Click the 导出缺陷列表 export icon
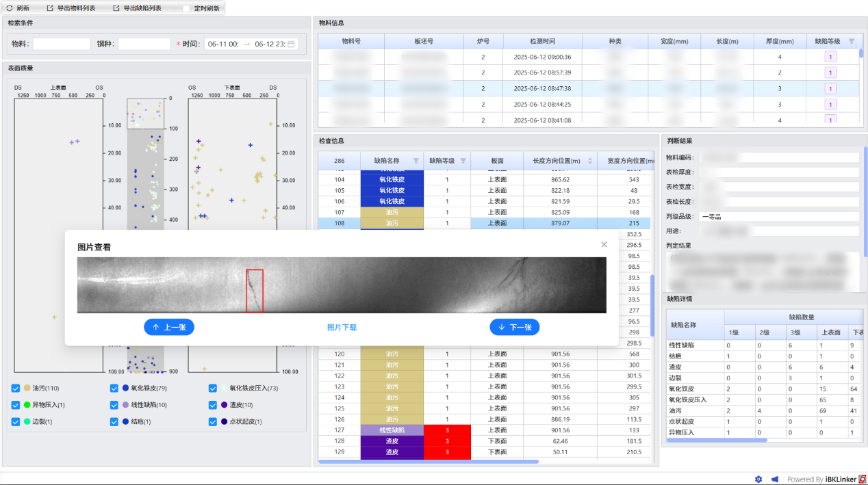Image resolution: width=868 pixels, height=485 pixels. [116, 8]
